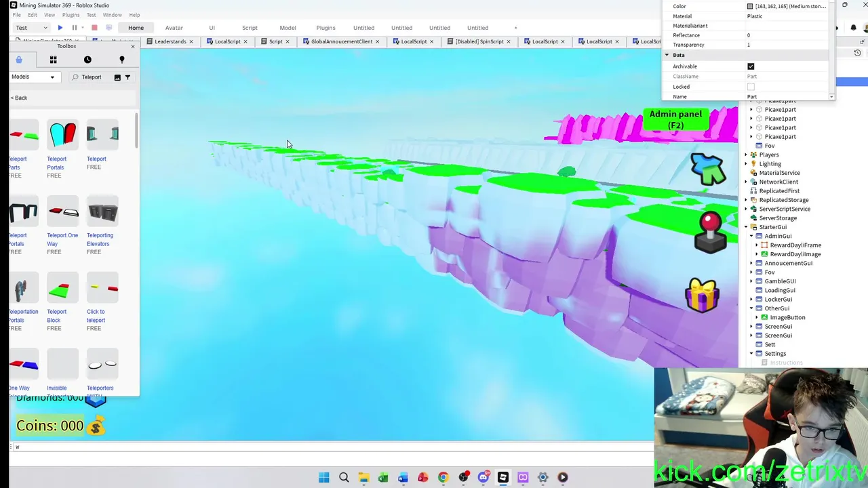
Task: Click the red joystick icon in the game view
Action: (x=710, y=232)
